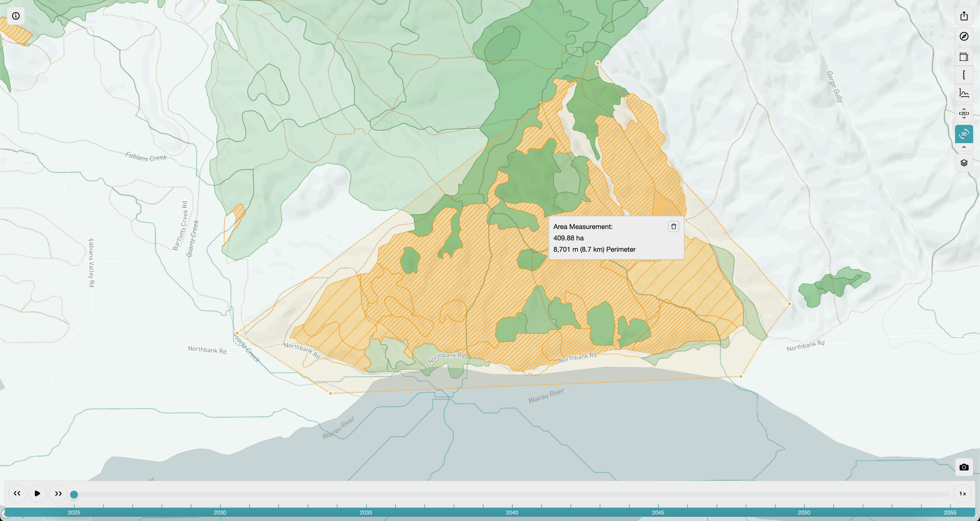Open the map info button

pos(16,16)
